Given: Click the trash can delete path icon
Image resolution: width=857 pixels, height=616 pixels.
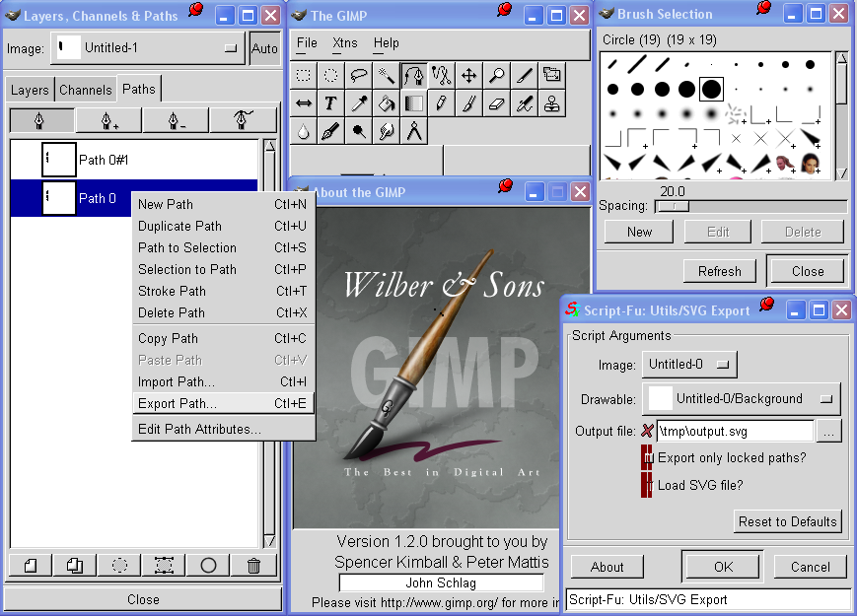Looking at the screenshot, I should 253,565.
